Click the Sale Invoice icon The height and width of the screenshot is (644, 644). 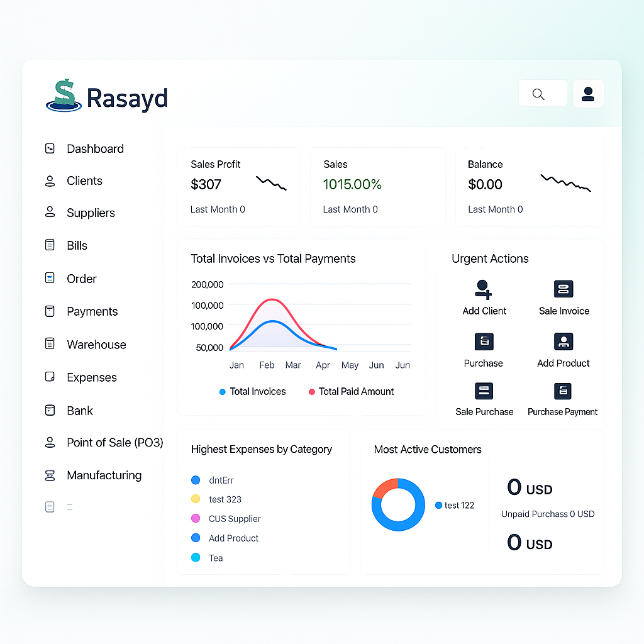pyautogui.click(x=563, y=289)
